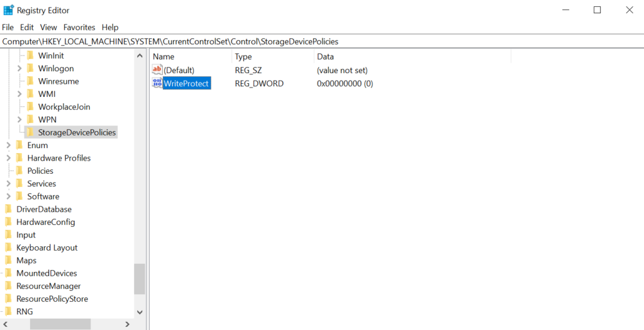The image size is (644, 330).
Task: Click the Services folder icon
Action: click(19, 183)
